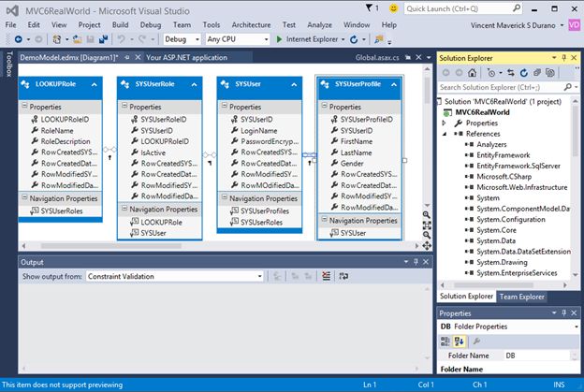Click the Property Pages wrench icon
The width and height of the screenshot is (584, 392).
[x=474, y=341]
